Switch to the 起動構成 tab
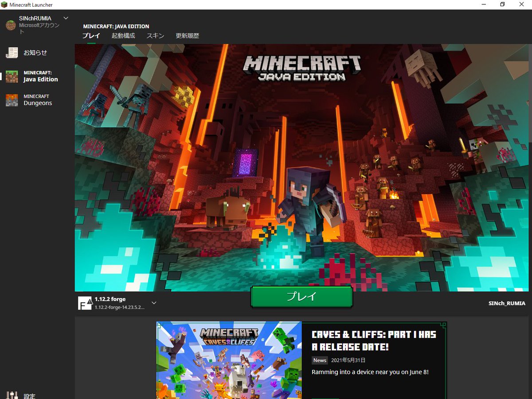Image resolution: width=532 pixels, height=399 pixels. [123, 36]
